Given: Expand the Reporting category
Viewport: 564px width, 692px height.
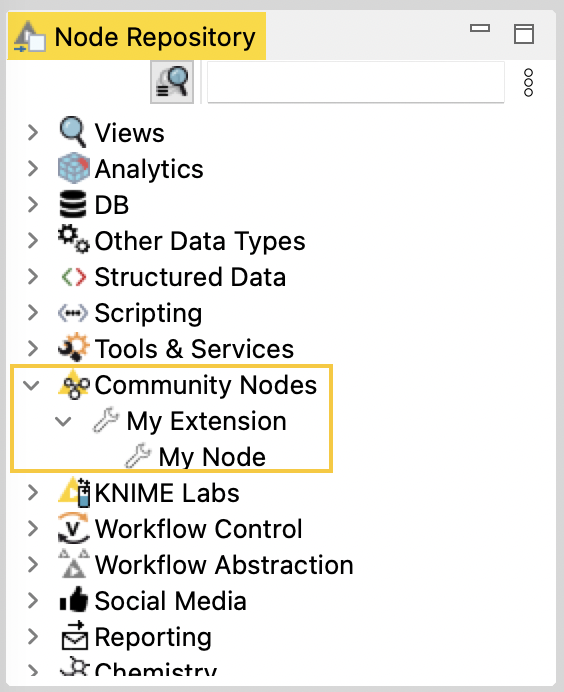Looking at the screenshot, I should (33, 636).
